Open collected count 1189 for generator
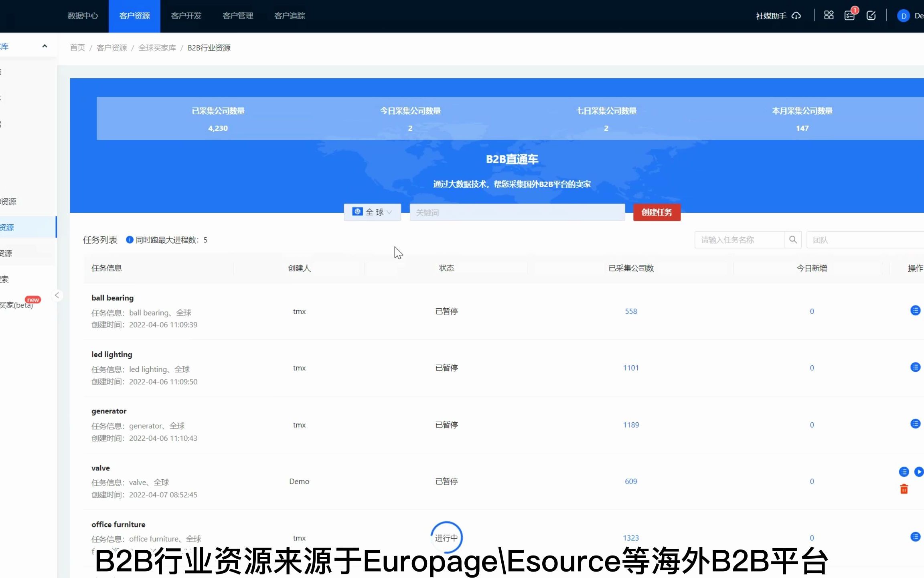The width and height of the screenshot is (924, 578). (x=631, y=425)
